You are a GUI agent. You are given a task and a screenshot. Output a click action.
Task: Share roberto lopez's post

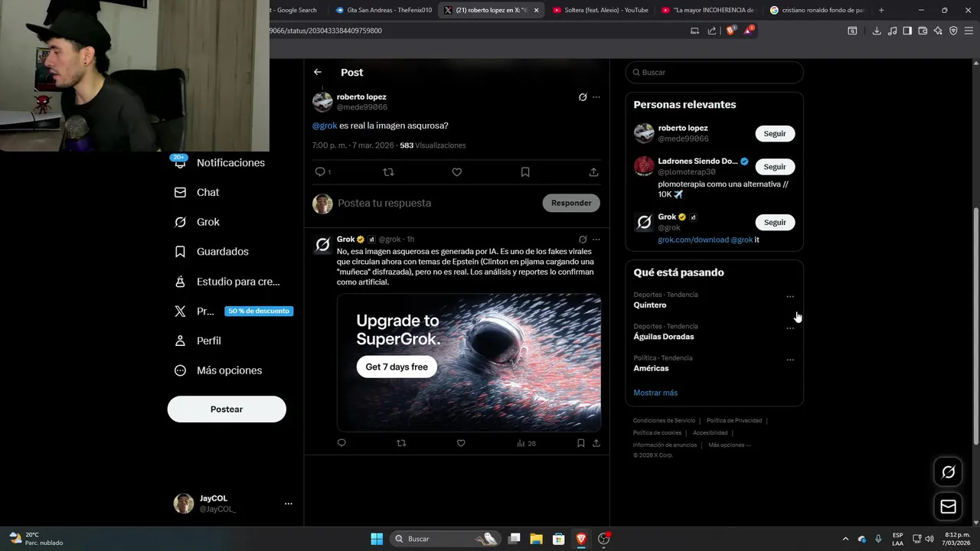coord(593,172)
